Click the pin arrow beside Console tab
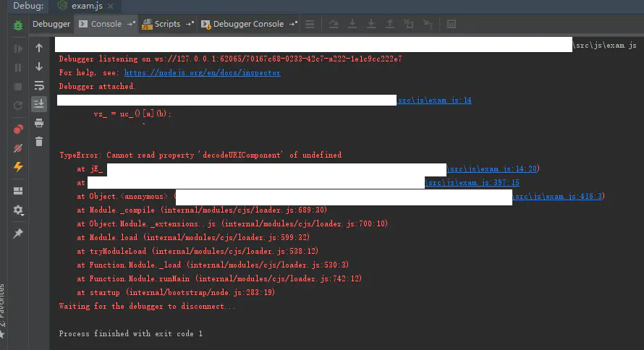Screen dimensions: 644x350 pyautogui.click(x=131, y=24)
